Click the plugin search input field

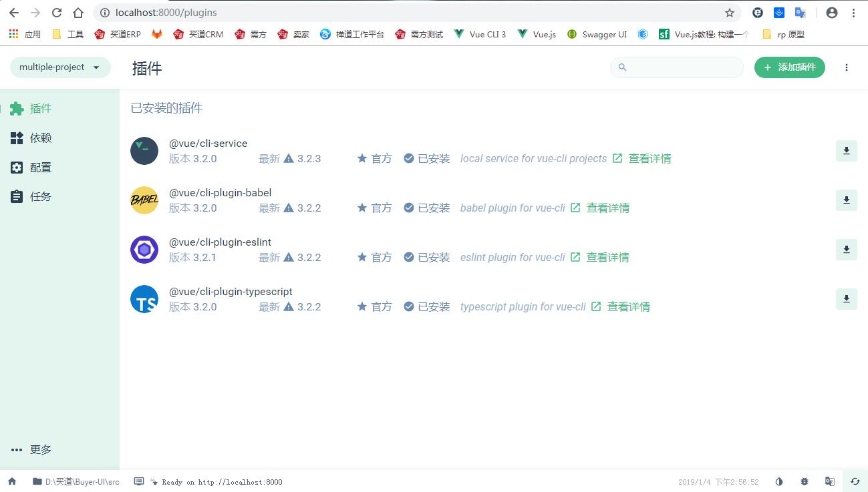point(682,67)
